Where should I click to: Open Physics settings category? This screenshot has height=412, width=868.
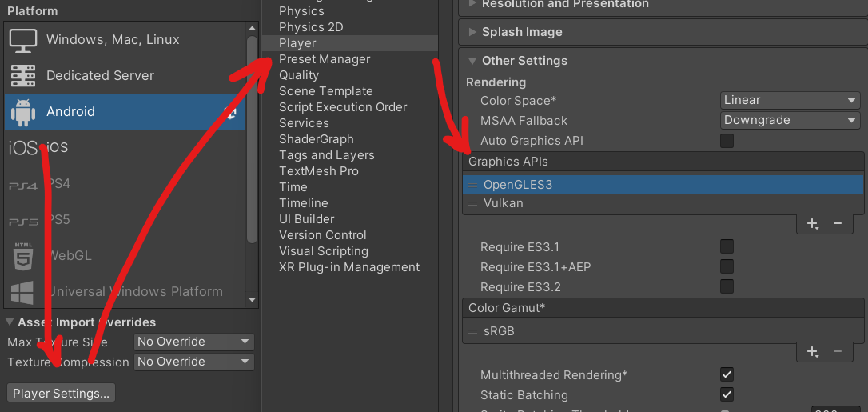click(301, 11)
